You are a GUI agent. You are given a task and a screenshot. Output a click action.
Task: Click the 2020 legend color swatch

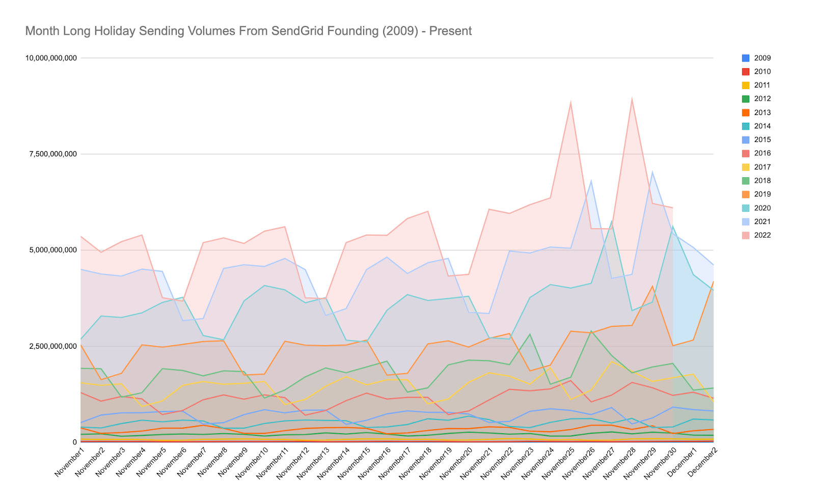tap(746, 208)
